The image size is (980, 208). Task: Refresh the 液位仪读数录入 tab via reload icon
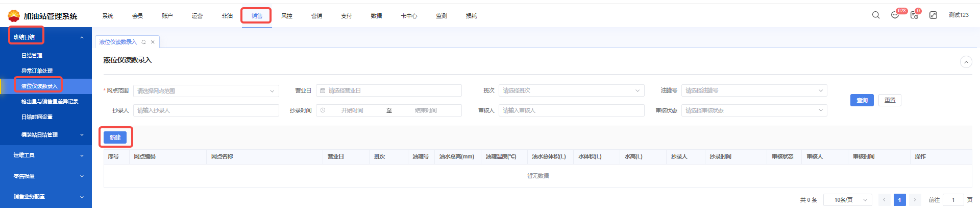(144, 42)
